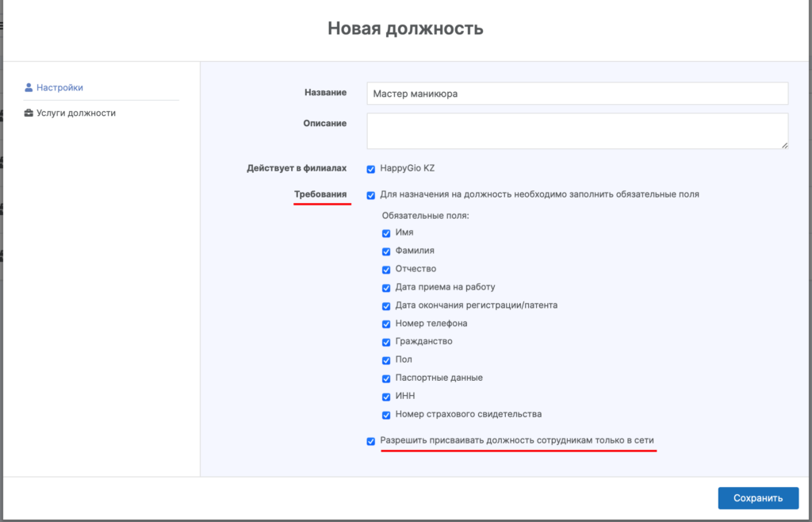Switch to Услуги должности tab
This screenshot has height=522, width=812.
[75, 113]
